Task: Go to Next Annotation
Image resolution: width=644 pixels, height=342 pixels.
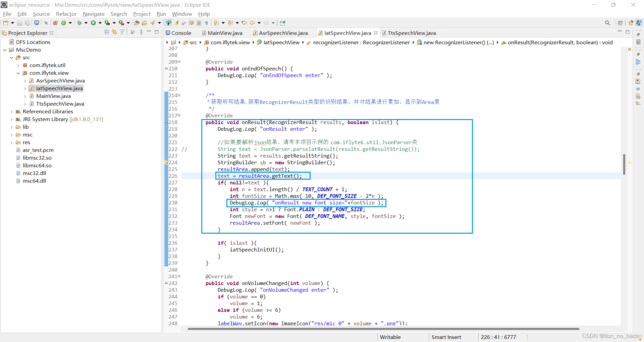Action: (216, 23)
